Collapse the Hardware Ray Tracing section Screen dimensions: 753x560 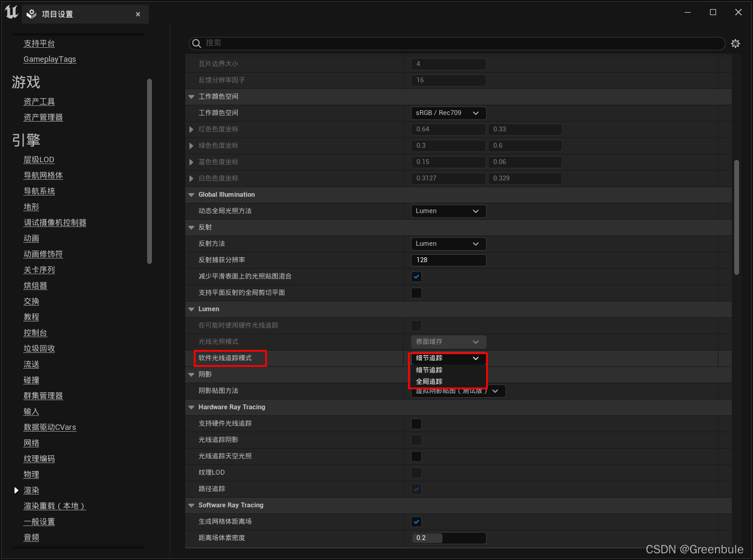[x=191, y=407]
